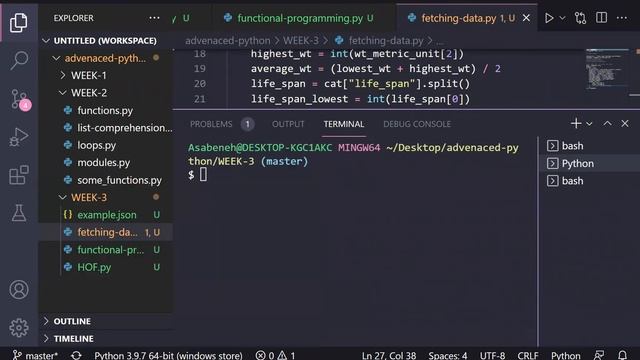Switch to the PROBLEMS tab
Image resolution: width=640 pixels, height=360 pixels.
pyautogui.click(x=211, y=124)
